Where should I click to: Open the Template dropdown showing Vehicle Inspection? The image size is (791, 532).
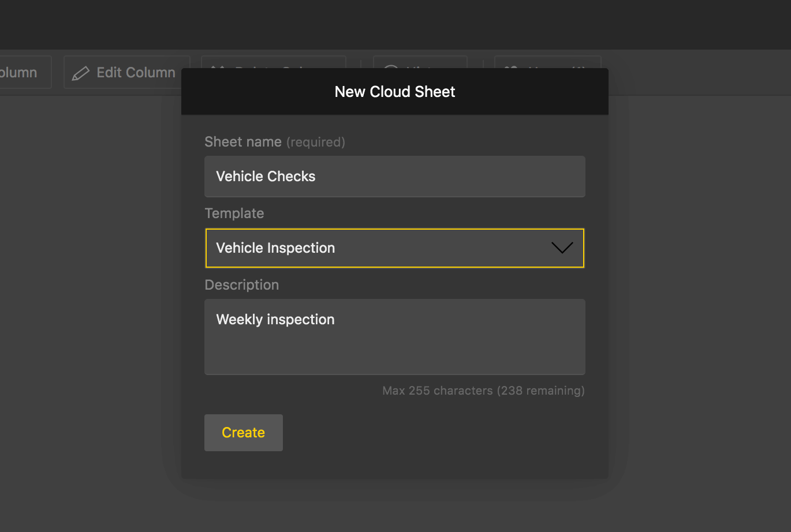[x=381, y=248]
